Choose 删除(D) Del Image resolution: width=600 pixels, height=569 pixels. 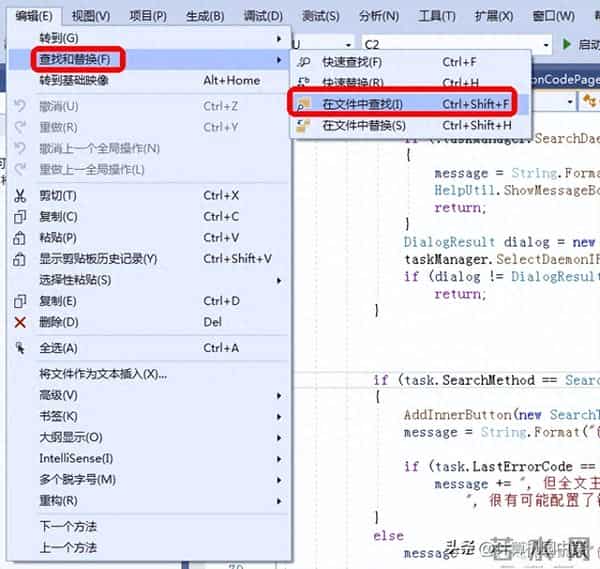pos(149,322)
